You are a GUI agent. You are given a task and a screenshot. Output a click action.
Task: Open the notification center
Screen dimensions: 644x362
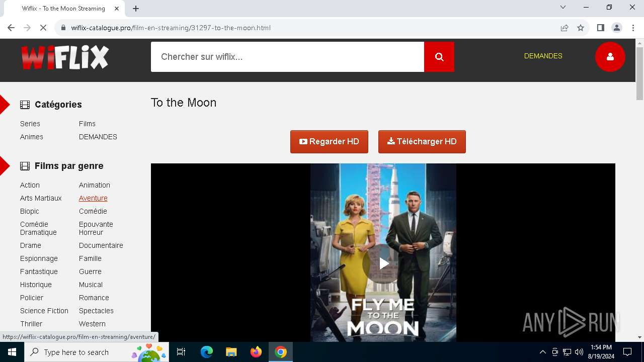click(627, 352)
